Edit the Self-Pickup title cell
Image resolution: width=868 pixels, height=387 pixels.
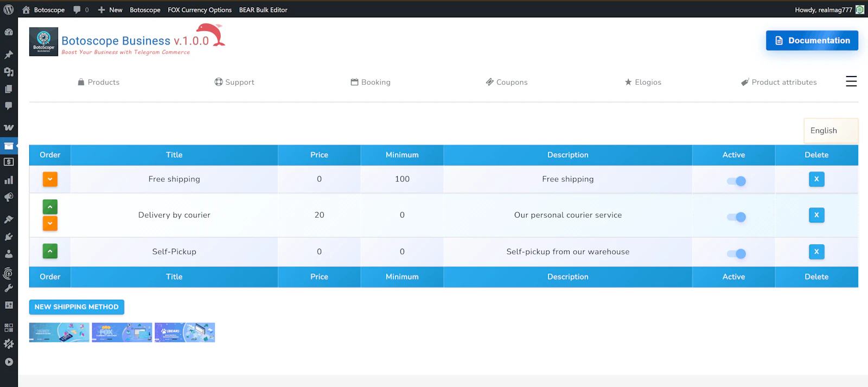[174, 252]
